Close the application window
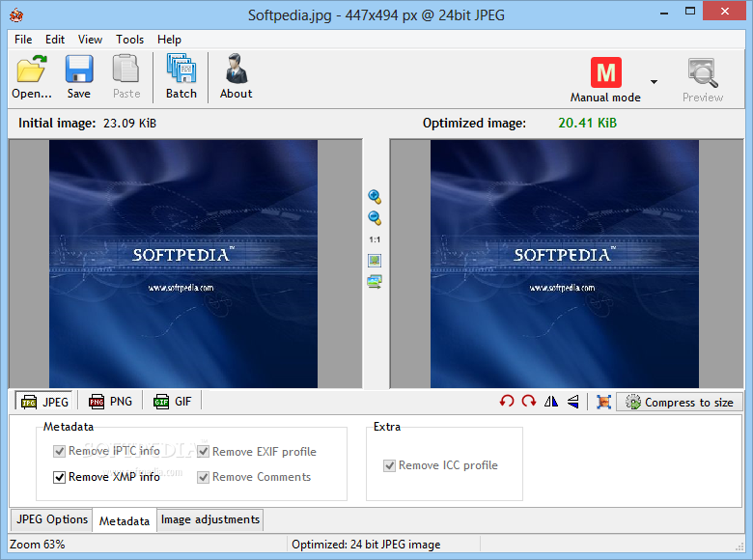Image resolution: width=753 pixels, height=560 pixels. pos(724,11)
